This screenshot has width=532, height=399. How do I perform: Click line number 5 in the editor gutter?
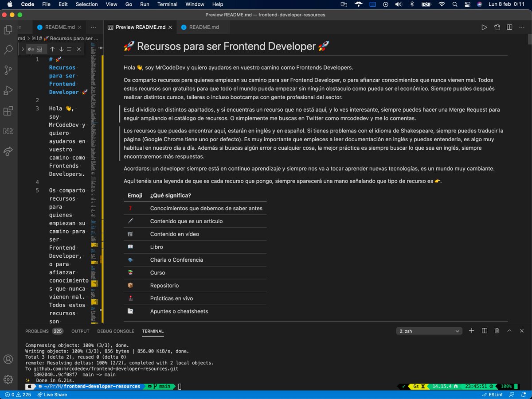pos(38,190)
